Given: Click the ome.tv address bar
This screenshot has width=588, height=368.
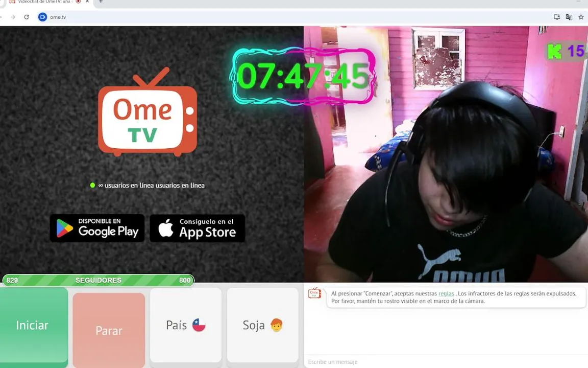Looking at the screenshot, I should 292,17.
